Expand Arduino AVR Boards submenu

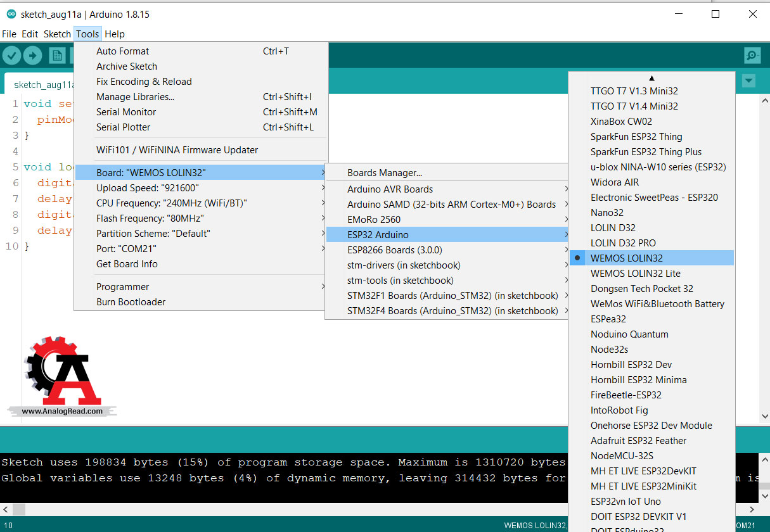click(x=446, y=189)
